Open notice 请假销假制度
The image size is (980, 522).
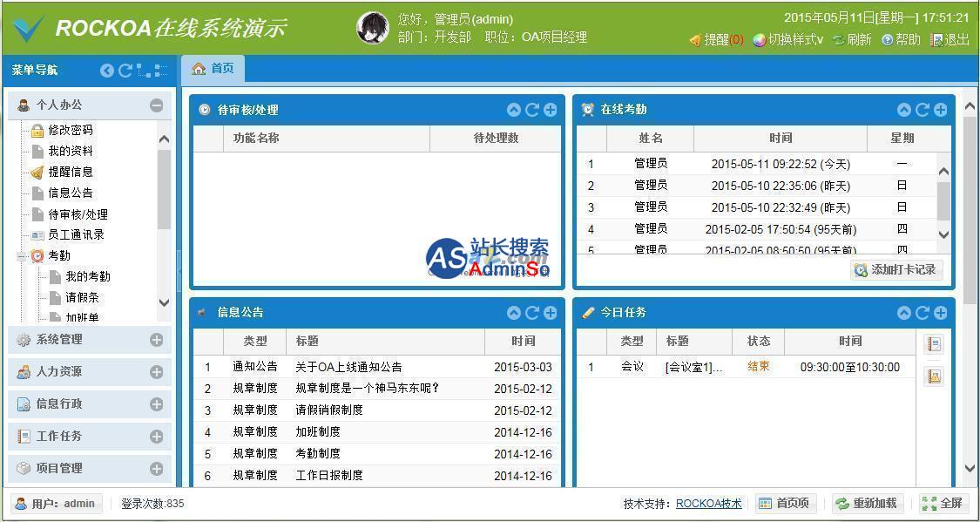pyautogui.click(x=328, y=410)
